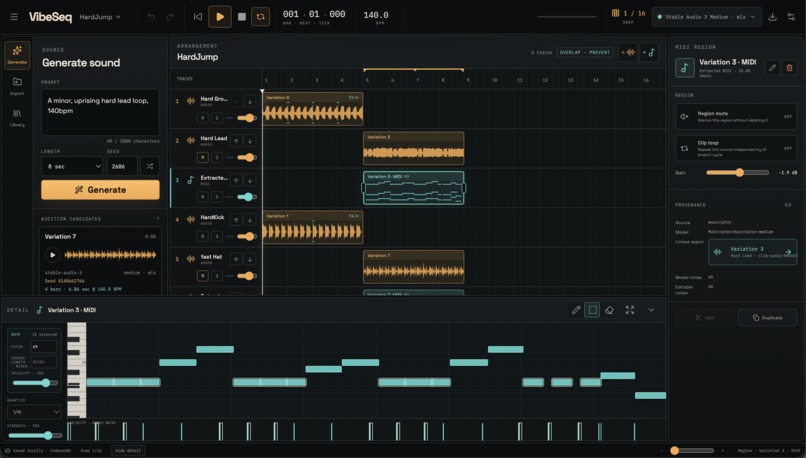Click into the prompt text field
806x458 pixels.
(x=100, y=112)
